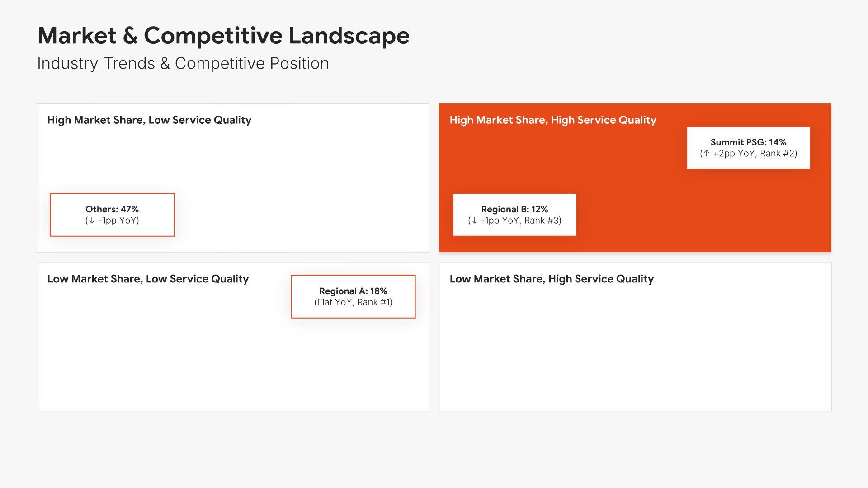The width and height of the screenshot is (868, 488).
Task: Click the down arrow in Others card
Action: 91,221
